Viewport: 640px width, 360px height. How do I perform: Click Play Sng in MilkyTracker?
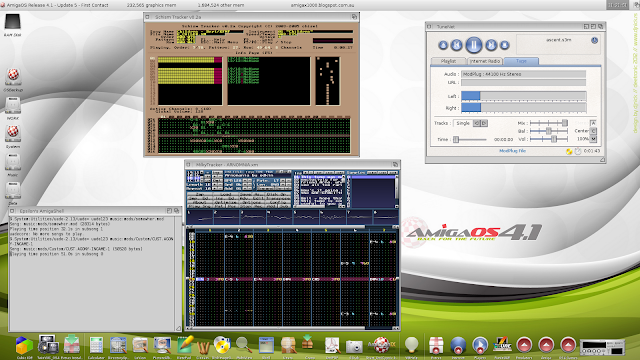pyautogui.click(x=200, y=206)
